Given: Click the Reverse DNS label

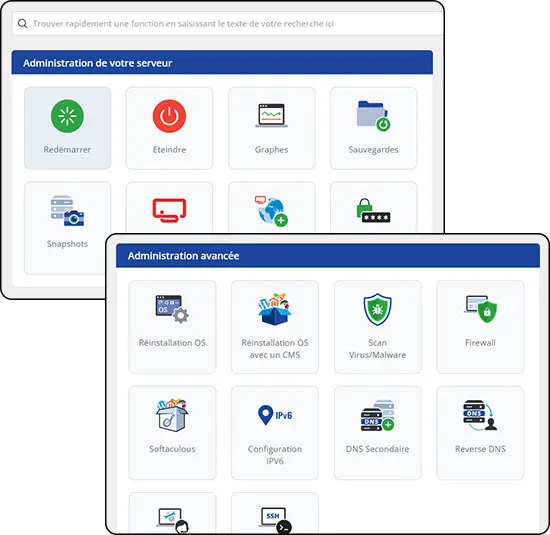Looking at the screenshot, I should 480,449.
